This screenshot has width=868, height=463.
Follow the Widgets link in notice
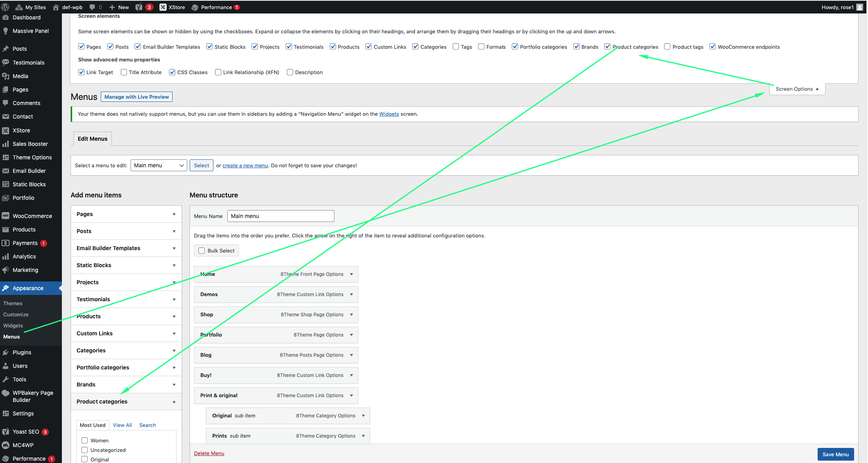pyautogui.click(x=389, y=114)
